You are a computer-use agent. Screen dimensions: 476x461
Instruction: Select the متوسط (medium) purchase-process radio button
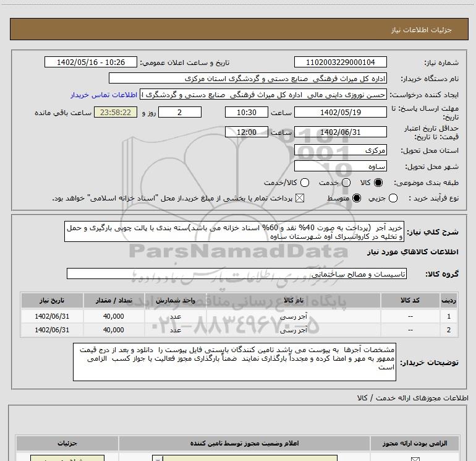pyautogui.click(x=357, y=198)
